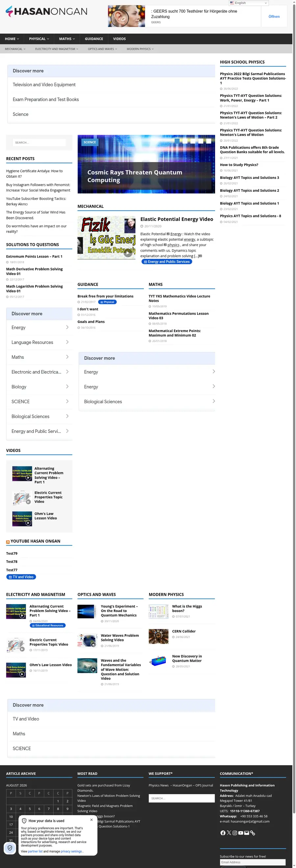296x868 pixels.
Task: Click the chain link social icon
Action: (253, 833)
